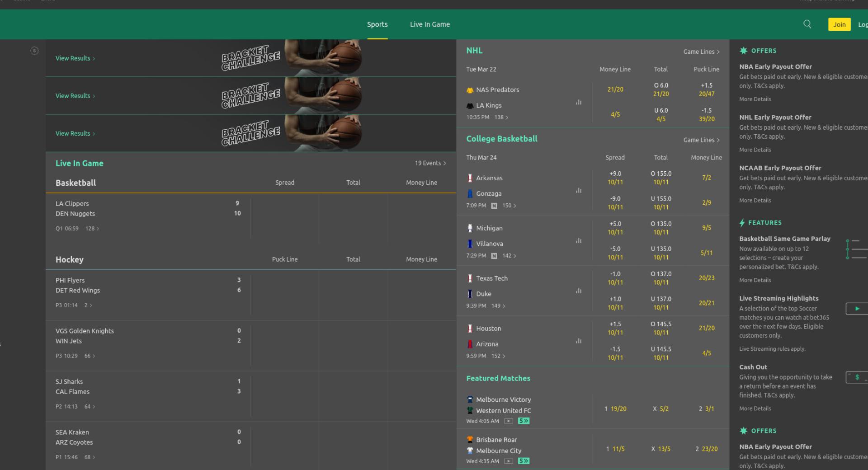Viewport: 868px width, 470px height.
Task: Switch to the Sports tab
Action: (x=377, y=24)
